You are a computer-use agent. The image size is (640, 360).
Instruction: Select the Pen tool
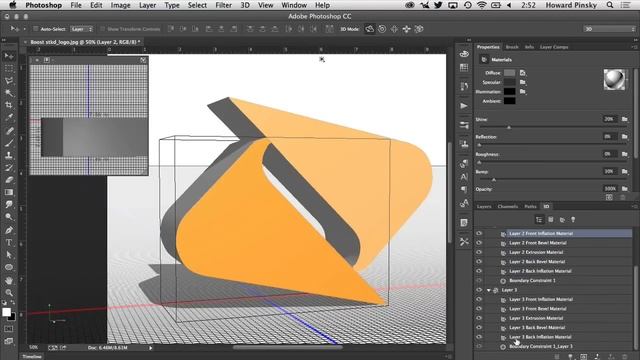tap(9, 230)
